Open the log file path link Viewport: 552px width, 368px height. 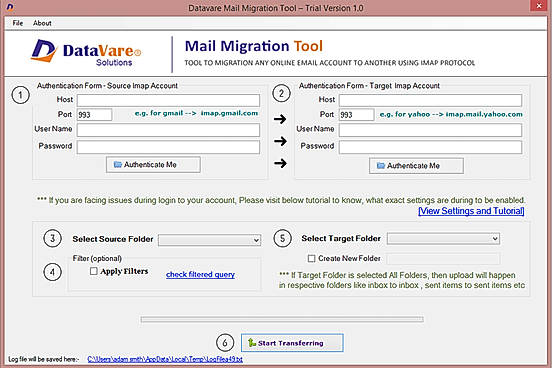pos(165,360)
